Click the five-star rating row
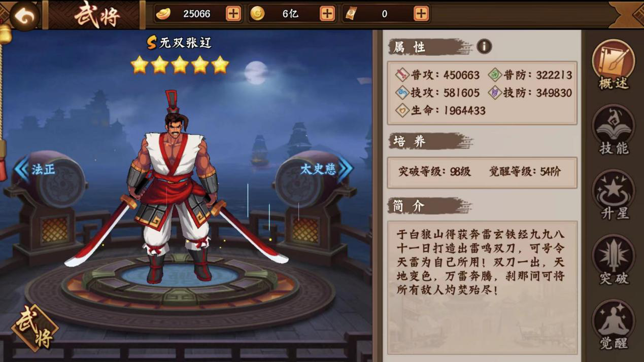Image resolution: width=644 pixels, height=362 pixels. 180,65
